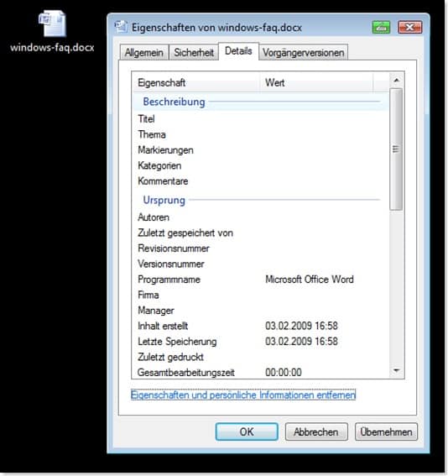This screenshot has width=448, height=476.
Task: Select the Revisionsnummer property row
Action: coord(261,248)
